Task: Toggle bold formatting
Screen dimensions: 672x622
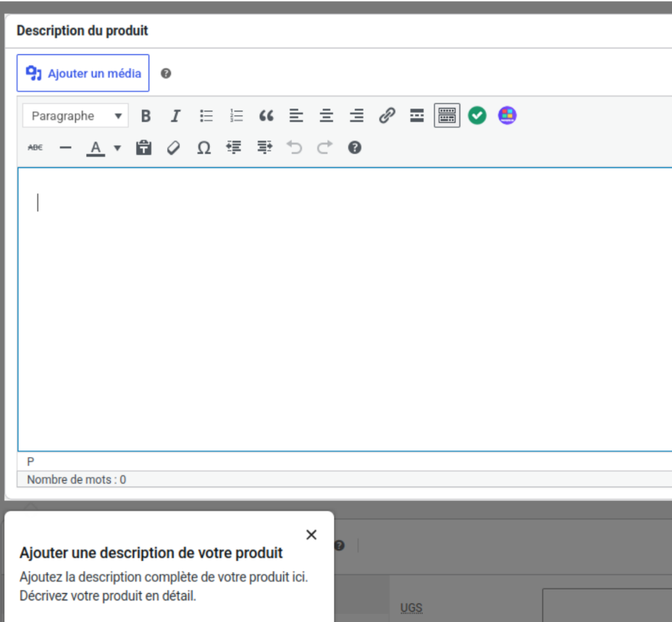Action: (x=146, y=116)
